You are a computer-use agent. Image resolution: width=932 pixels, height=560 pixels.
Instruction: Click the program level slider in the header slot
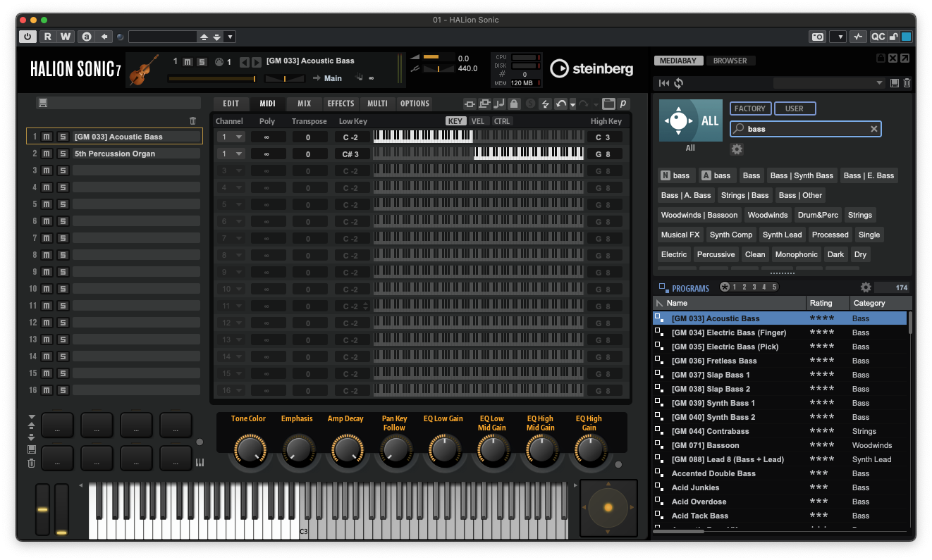(213, 79)
